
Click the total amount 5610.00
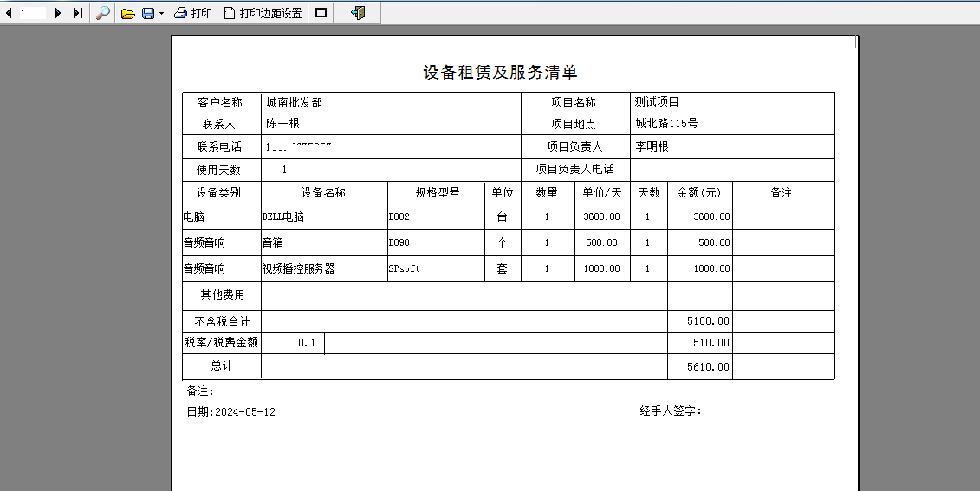click(x=708, y=366)
